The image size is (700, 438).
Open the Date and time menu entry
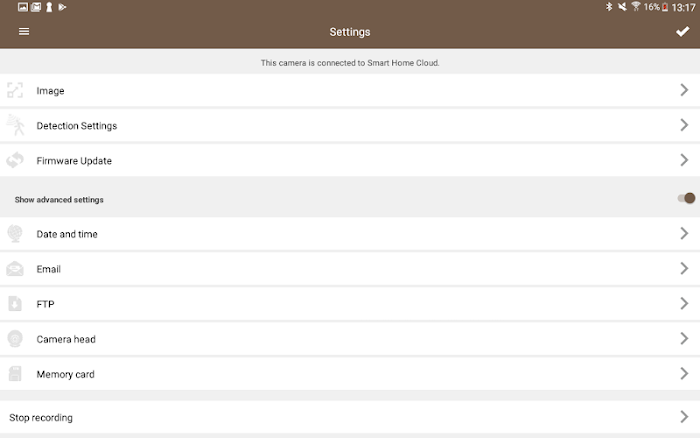pos(350,234)
